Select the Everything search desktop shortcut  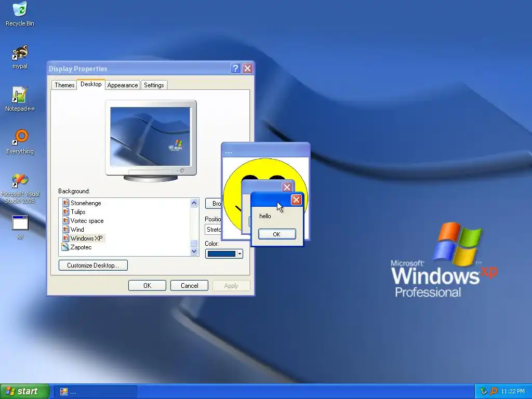coord(20,141)
